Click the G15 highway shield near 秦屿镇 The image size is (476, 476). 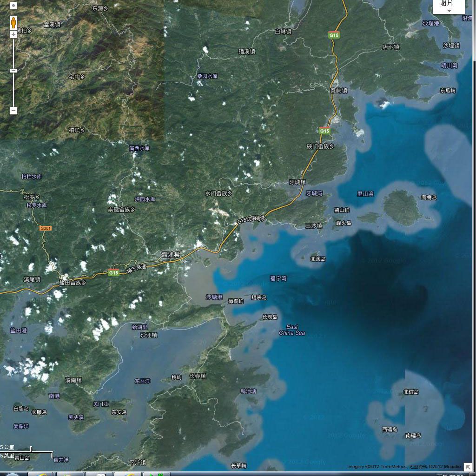coord(334,35)
